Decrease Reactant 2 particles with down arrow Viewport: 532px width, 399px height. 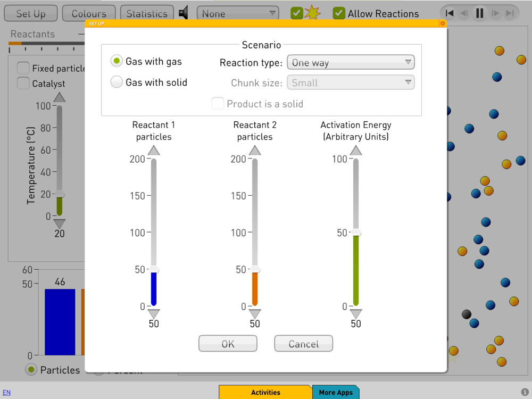(255, 313)
